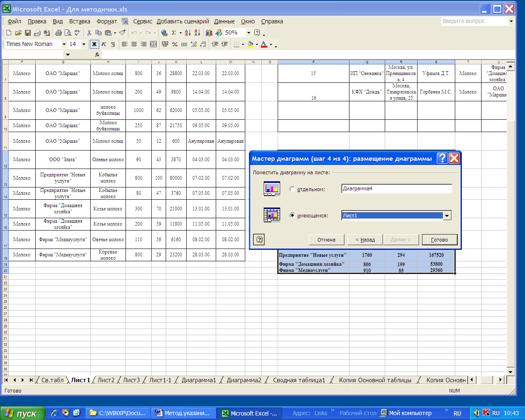The image size is (525, 420).
Task: Open the Fill Color dropdown arrow
Action: pyautogui.click(x=257, y=44)
